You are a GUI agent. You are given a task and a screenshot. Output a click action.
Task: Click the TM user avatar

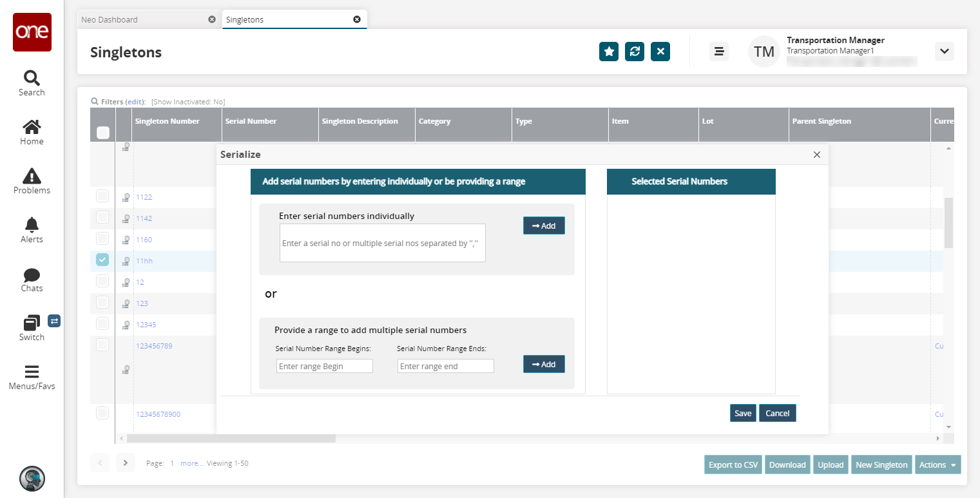764,52
